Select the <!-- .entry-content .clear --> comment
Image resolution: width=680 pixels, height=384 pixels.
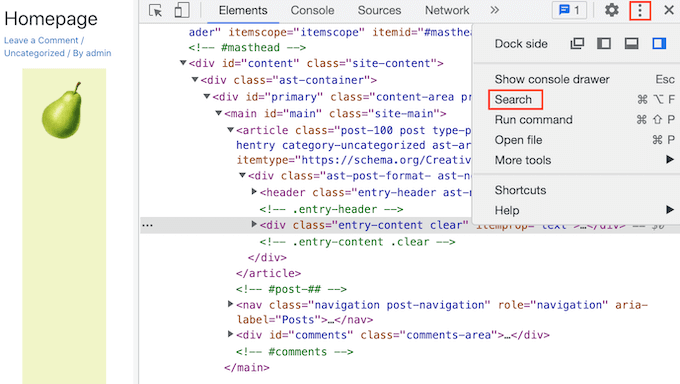357,242
